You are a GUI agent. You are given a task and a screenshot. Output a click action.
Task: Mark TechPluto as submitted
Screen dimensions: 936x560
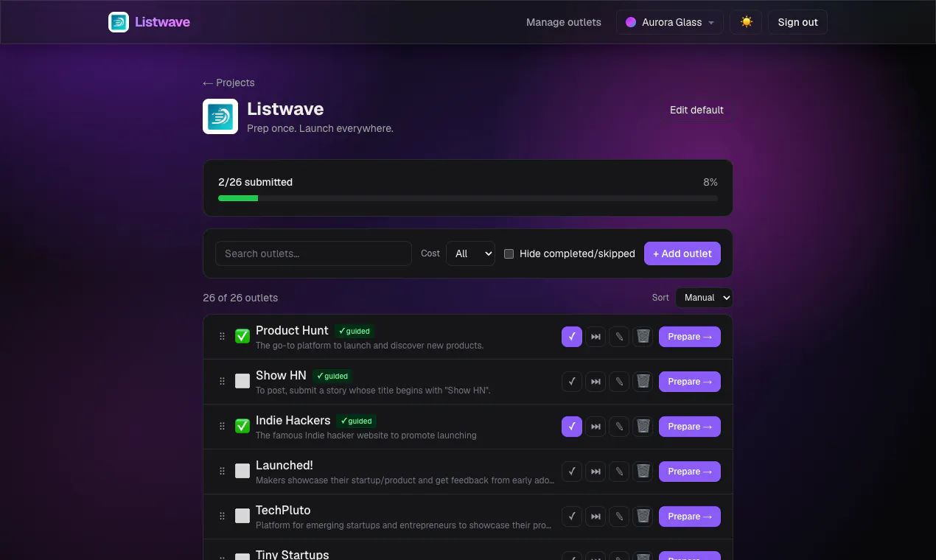(x=572, y=517)
